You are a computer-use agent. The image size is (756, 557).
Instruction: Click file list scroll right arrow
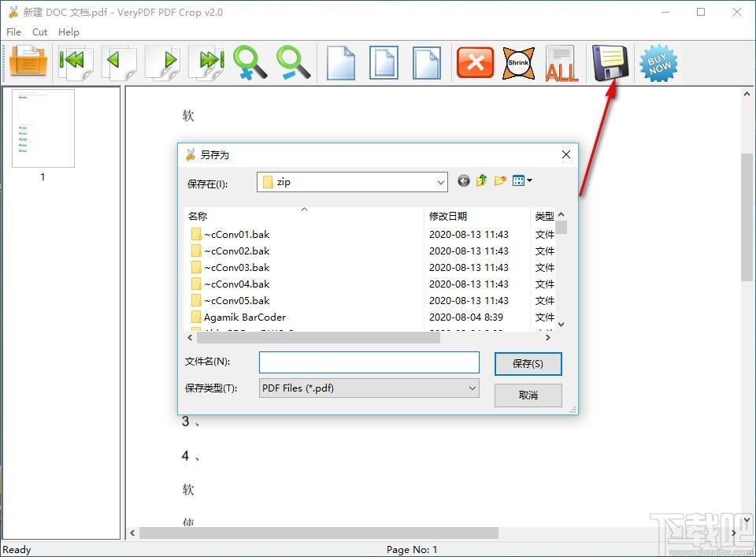click(548, 338)
